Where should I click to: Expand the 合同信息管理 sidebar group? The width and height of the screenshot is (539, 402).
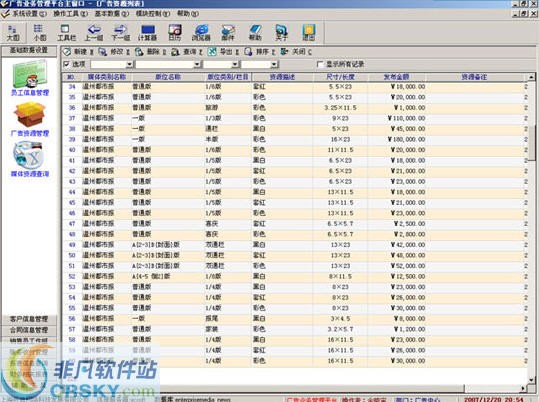[x=29, y=330]
